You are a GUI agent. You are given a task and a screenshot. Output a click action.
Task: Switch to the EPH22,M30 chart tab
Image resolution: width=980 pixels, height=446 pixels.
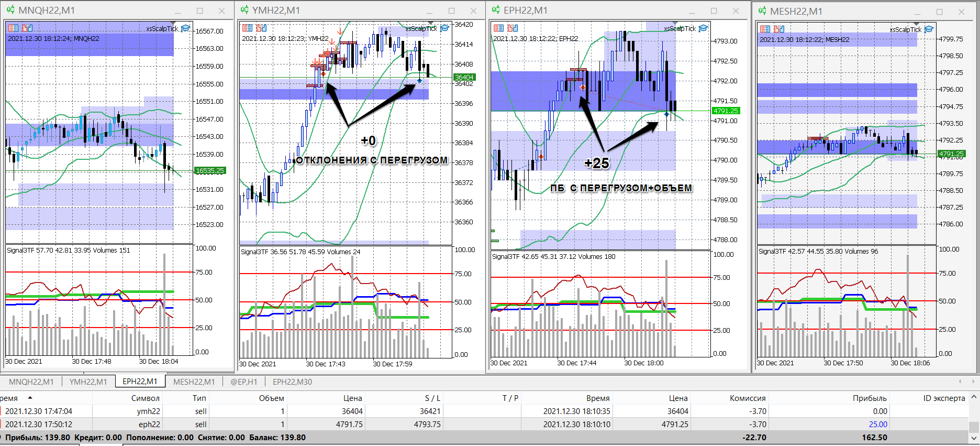tap(292, 382)
